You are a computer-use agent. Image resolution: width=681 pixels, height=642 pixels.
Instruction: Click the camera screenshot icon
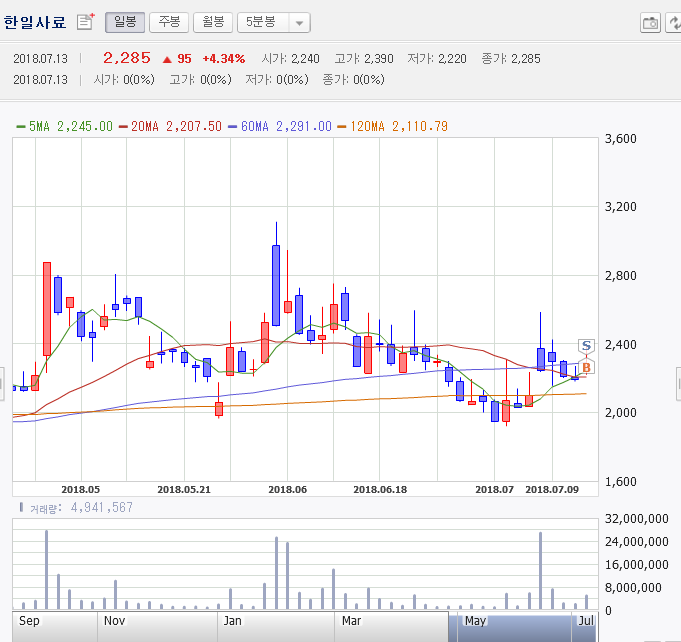coord(650,23)
